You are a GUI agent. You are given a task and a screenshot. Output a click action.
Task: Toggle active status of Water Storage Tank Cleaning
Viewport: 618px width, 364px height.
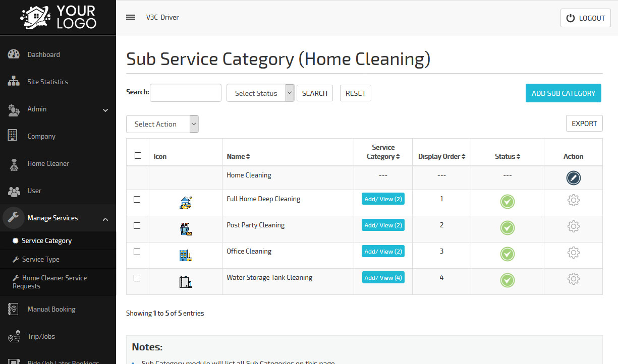(x=507, y=280)
